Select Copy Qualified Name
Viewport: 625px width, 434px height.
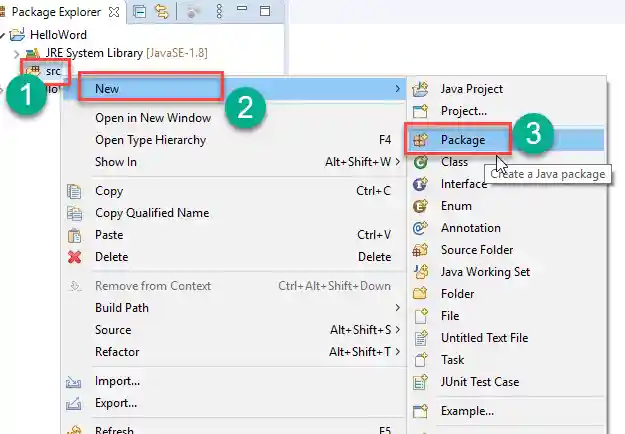[x=151, y=213]
